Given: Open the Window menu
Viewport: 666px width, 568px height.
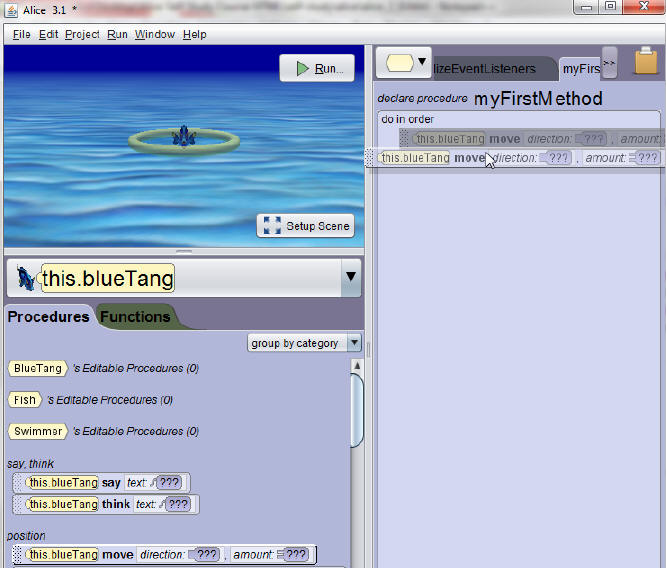Looking at the screenshot, I should pyautogui.click(x=155, y=34).
